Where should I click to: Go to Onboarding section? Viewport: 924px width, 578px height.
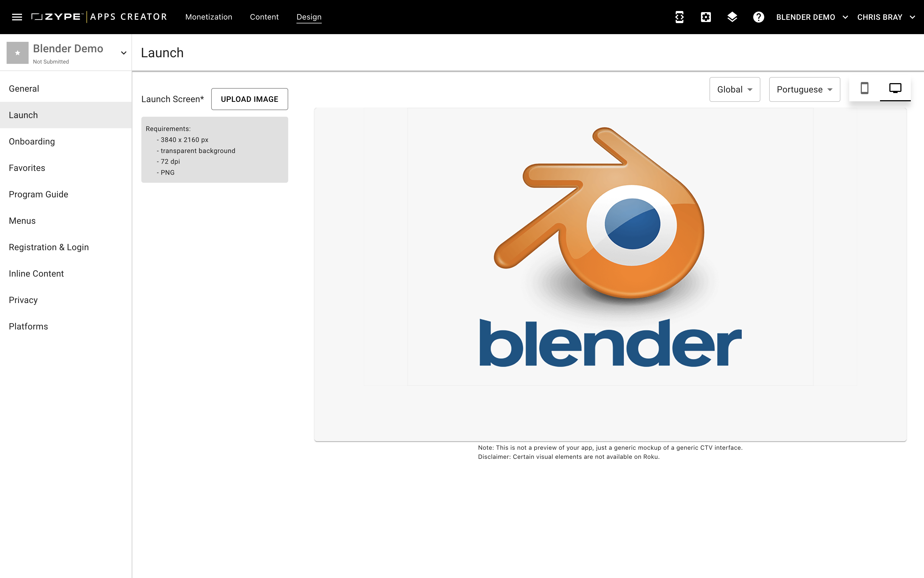coord(66,141)
